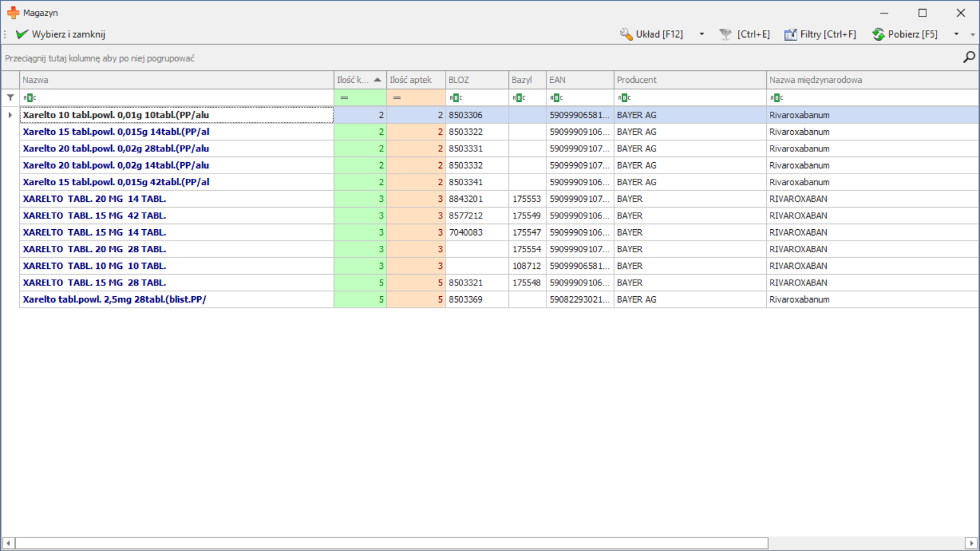Click the Filtry filter icon

coord(790,34)
